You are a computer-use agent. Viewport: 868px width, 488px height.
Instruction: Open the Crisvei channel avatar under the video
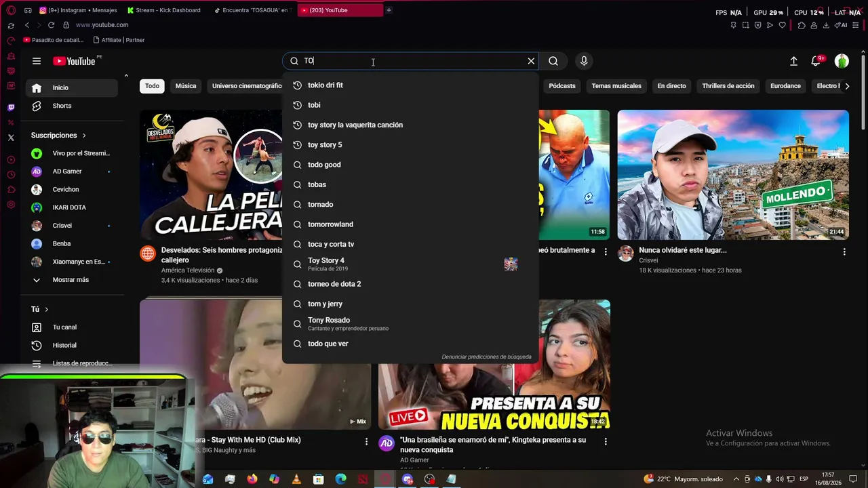(x=625, y=253)
